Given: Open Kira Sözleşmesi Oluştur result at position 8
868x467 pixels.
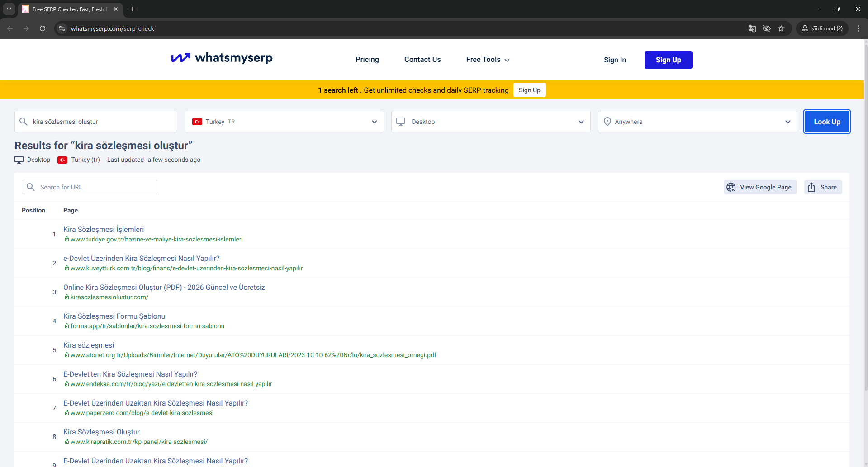Looking at the screenshot, I should click(x=102, y=432).
